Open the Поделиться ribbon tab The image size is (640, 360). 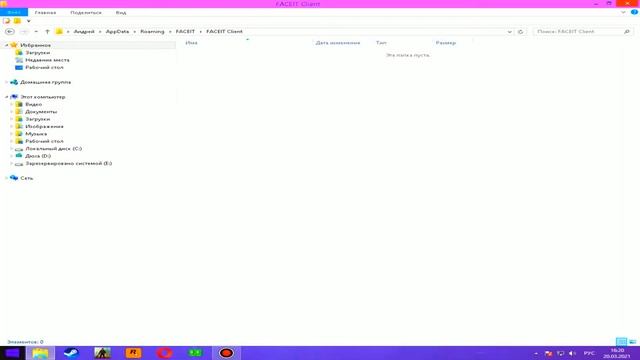coord(86,13)
